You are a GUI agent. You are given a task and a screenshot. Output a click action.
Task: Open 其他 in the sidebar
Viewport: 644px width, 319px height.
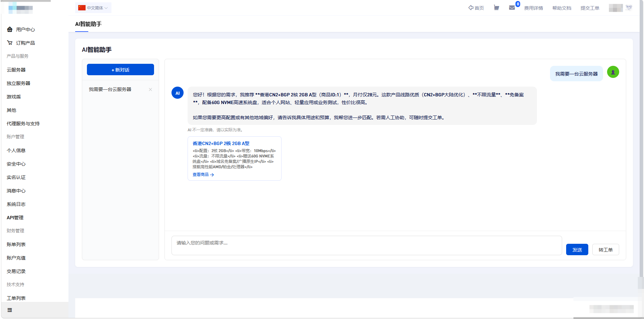(11, 110)
